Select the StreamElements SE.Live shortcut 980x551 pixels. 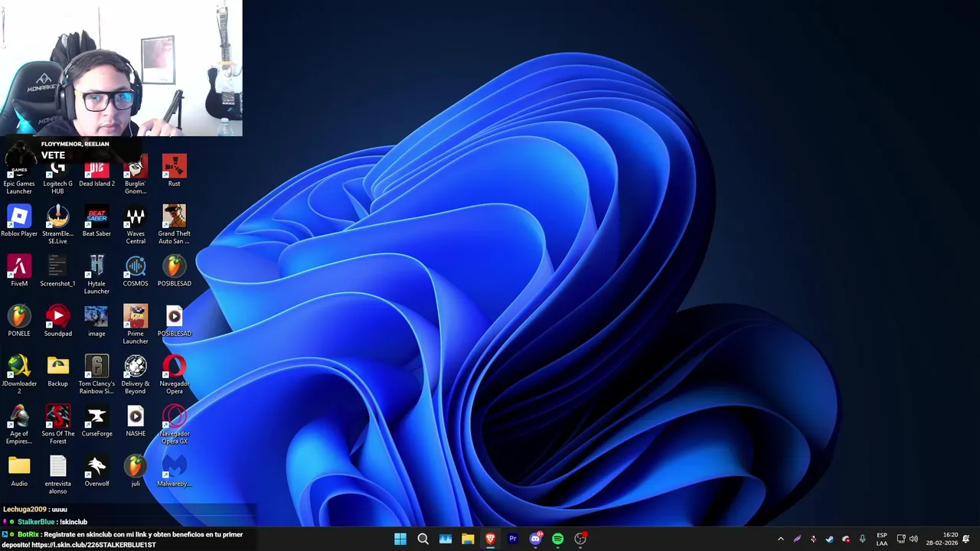tap(57, 223)
